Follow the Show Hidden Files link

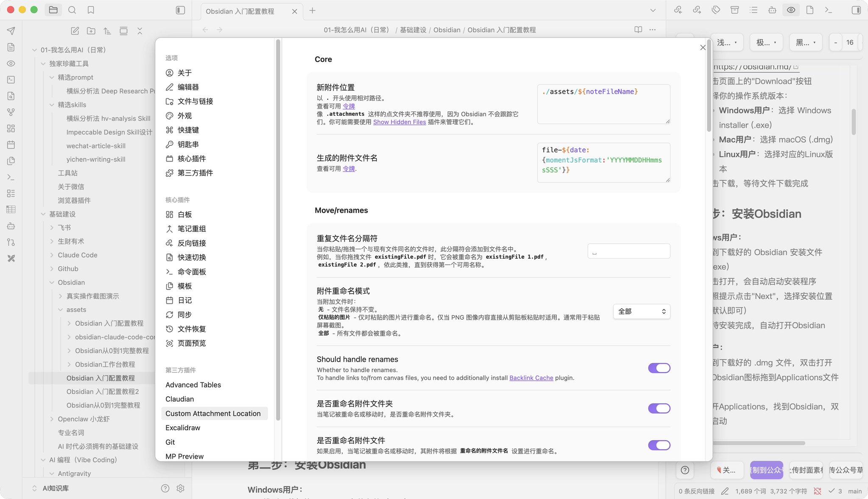tap(399, 122)
